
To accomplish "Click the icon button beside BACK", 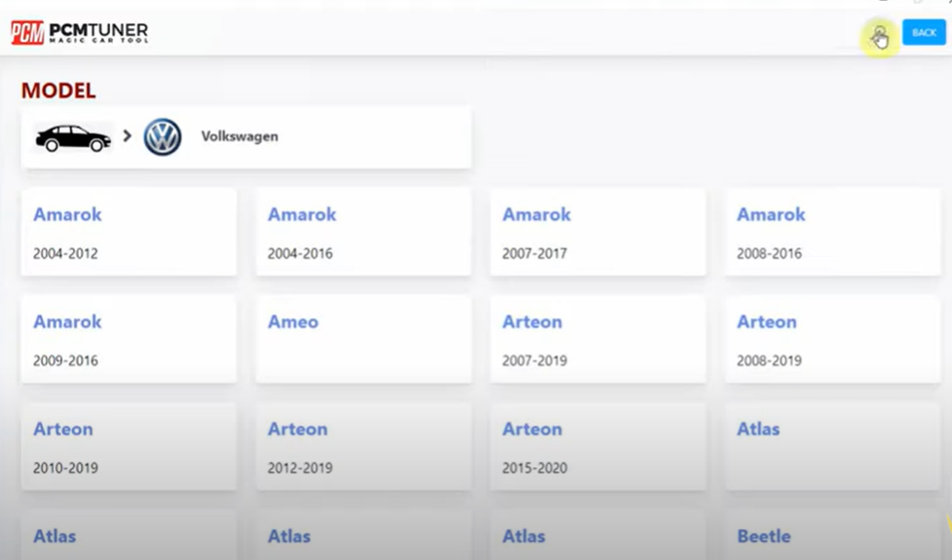I will tap(879, 36).
